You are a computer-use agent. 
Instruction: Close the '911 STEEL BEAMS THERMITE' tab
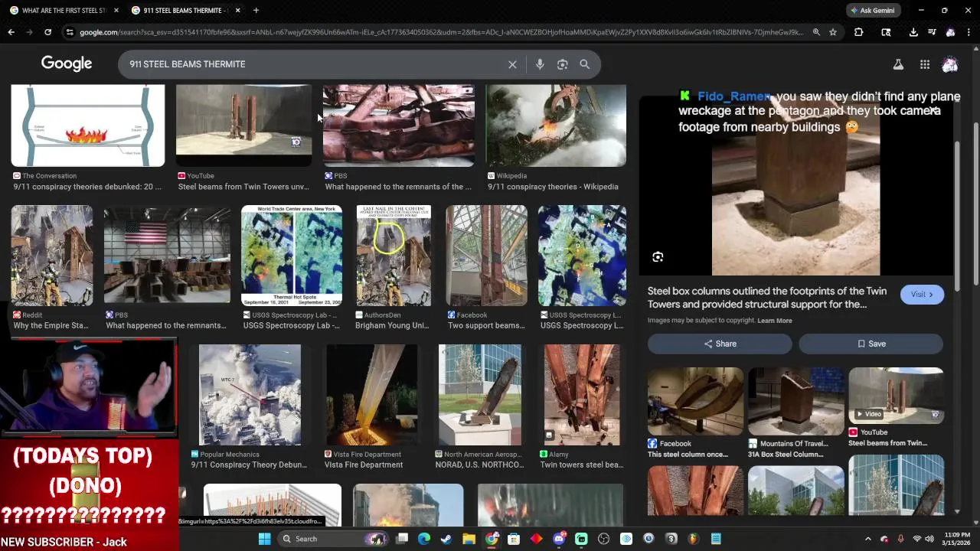point(237,11)
